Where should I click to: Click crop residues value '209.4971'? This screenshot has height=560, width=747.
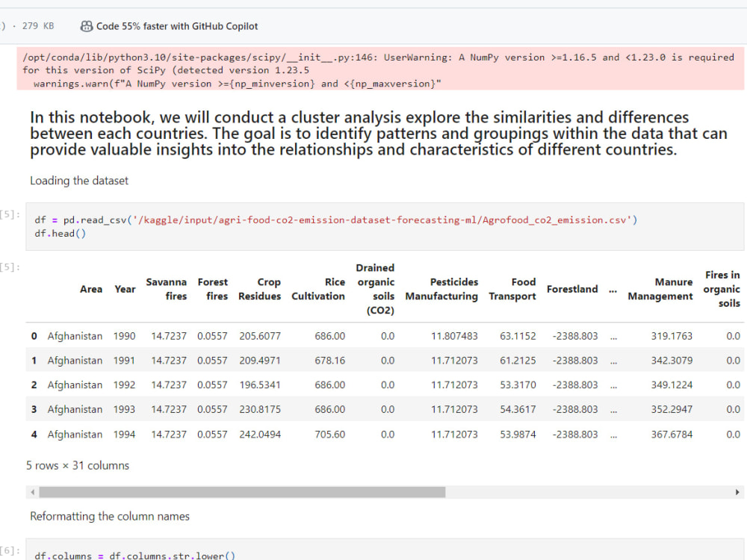coord(260,361)
